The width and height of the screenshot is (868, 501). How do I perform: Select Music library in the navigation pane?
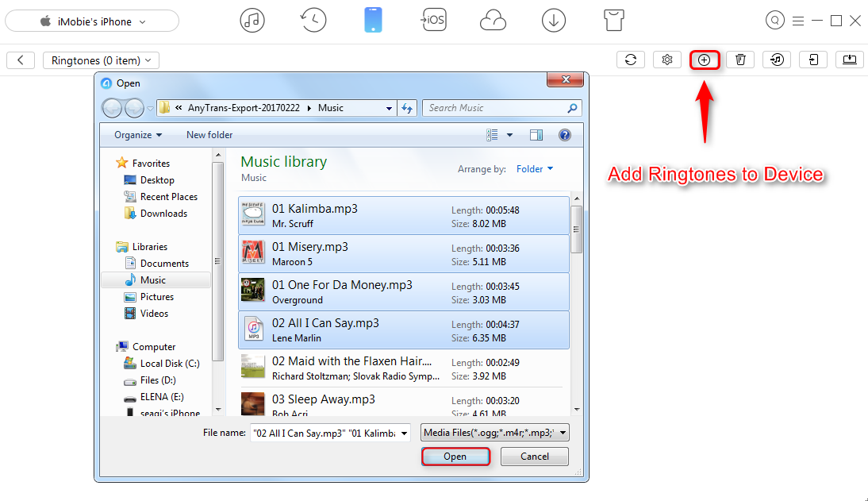pos(153,279)
